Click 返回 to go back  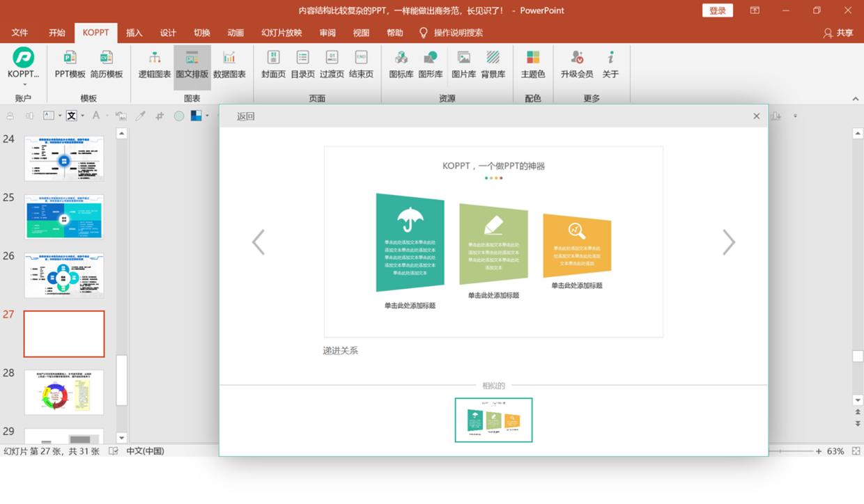point(246,116)
